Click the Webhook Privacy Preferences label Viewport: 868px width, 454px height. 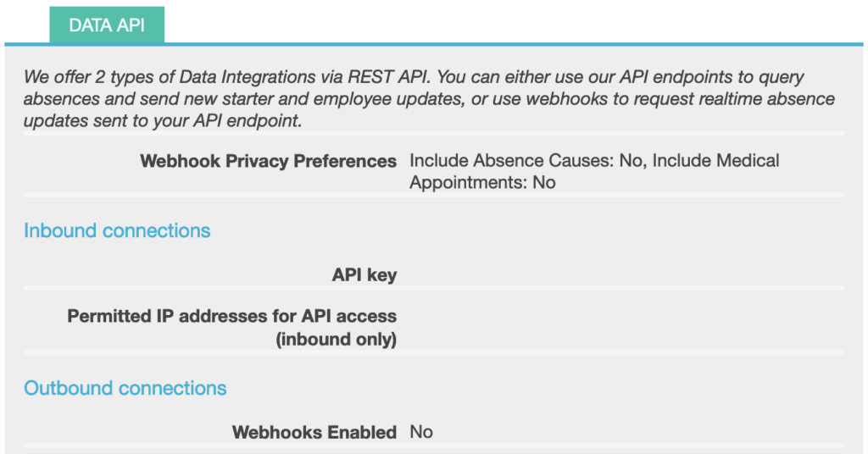point(268,161)
